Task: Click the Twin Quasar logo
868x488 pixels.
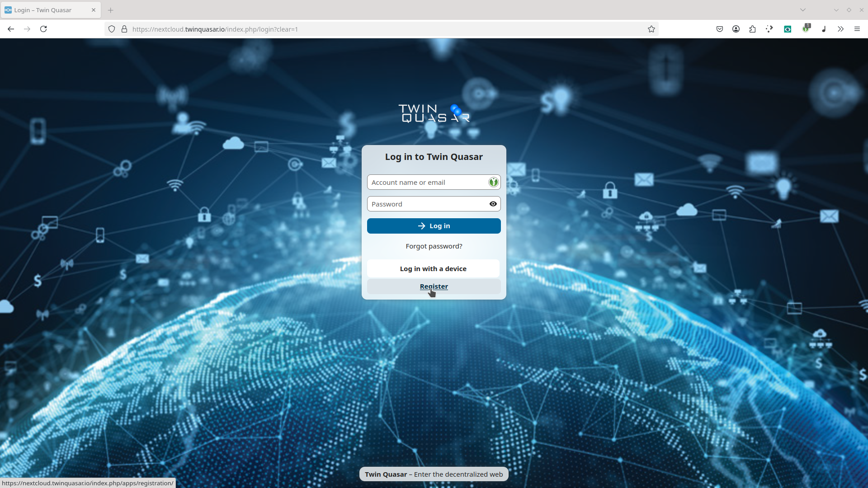Action: pyautogui.click(x=434, y=113)
